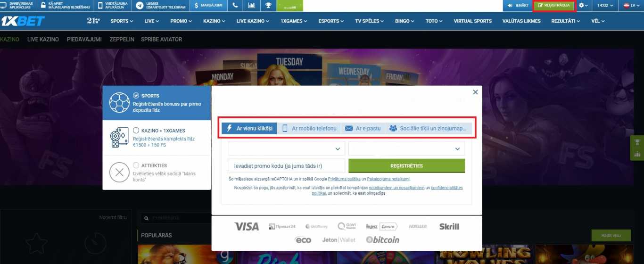644x264 pixels.
Task: Open the settings gear dropdown
Action: click(x=583, y=6)
